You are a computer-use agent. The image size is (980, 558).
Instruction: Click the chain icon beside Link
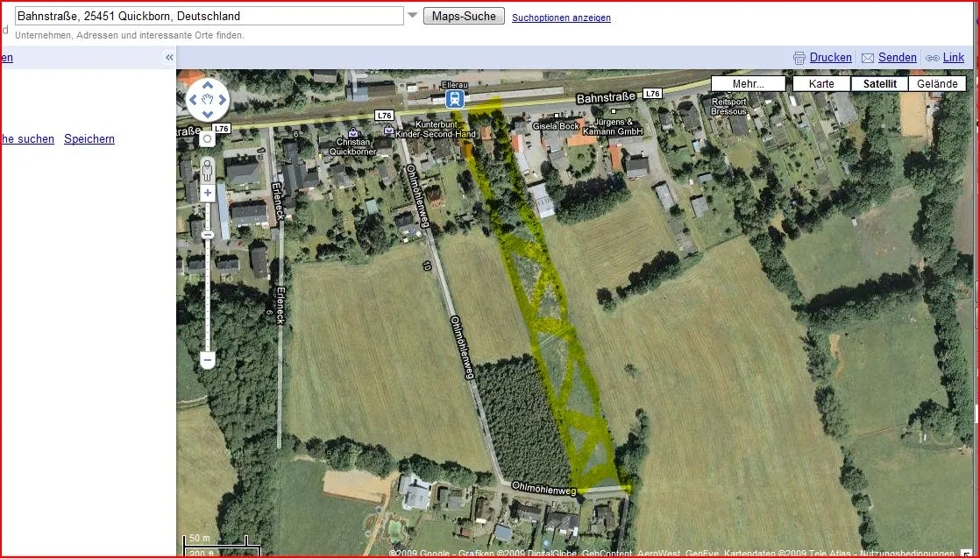point(933,58)
